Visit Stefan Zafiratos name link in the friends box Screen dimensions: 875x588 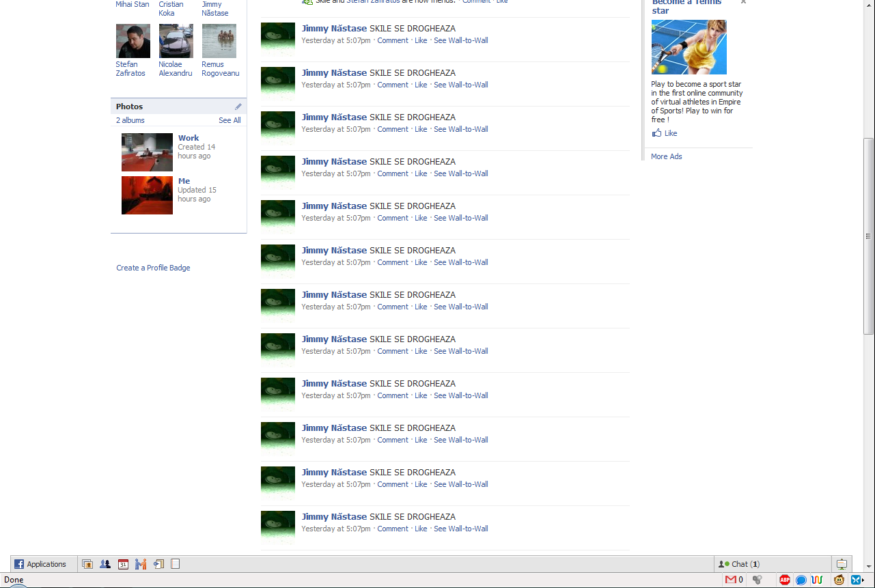coord(130,69)
